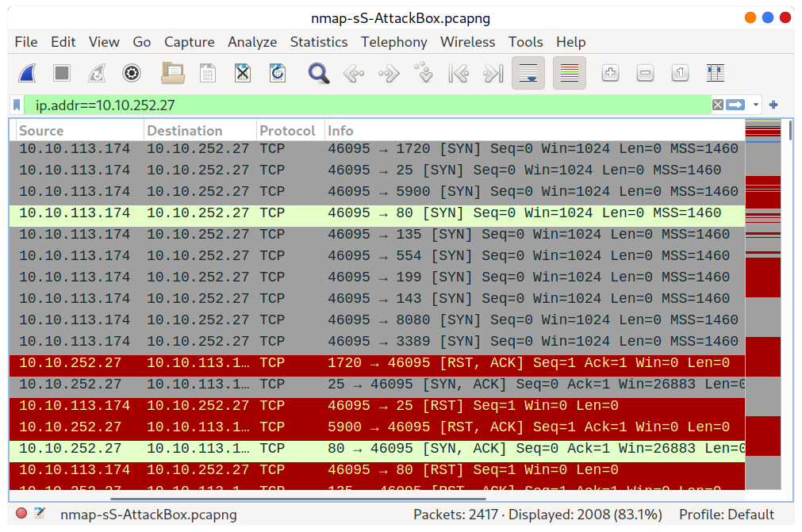Go to specified packet

[x=424, y=73]
